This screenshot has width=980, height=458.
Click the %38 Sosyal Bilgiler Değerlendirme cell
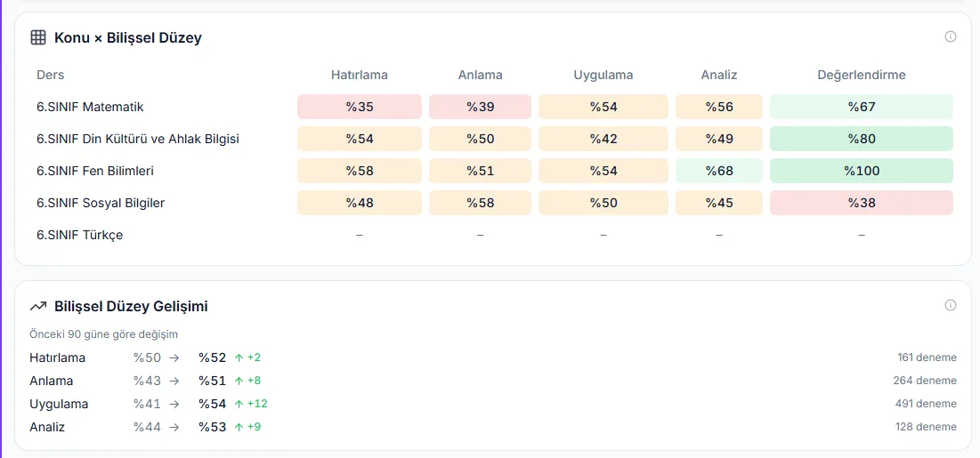[x=862, y=203]
